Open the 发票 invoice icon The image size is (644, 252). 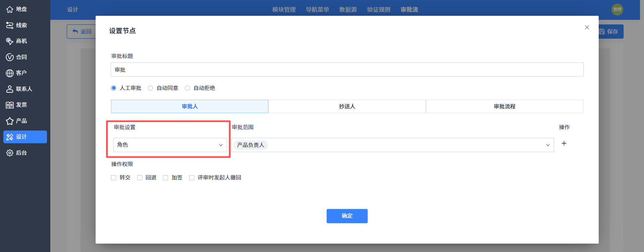[x=10, y=105]
